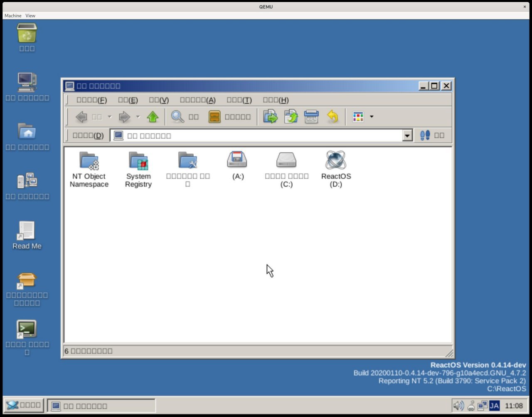The height and width of the screenshot is (417, 532).
Task: Click the status bar object count starting with 6
Action: tap(89, 351)
